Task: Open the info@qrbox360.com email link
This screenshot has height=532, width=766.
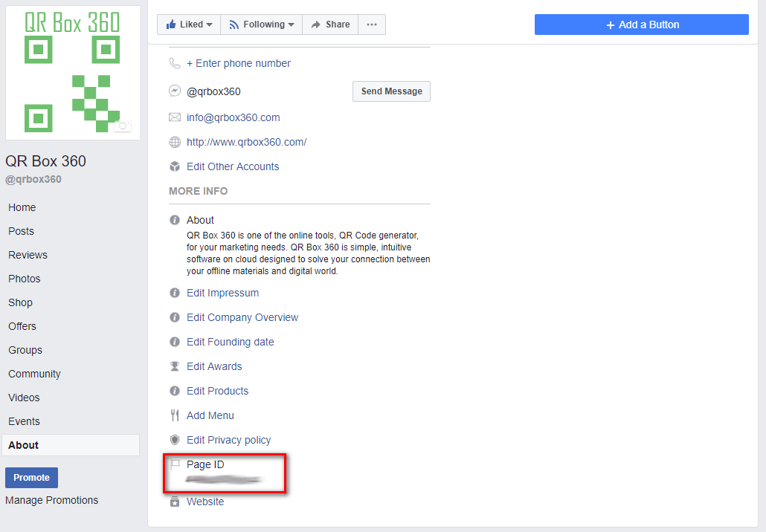Action: [233, 117]
